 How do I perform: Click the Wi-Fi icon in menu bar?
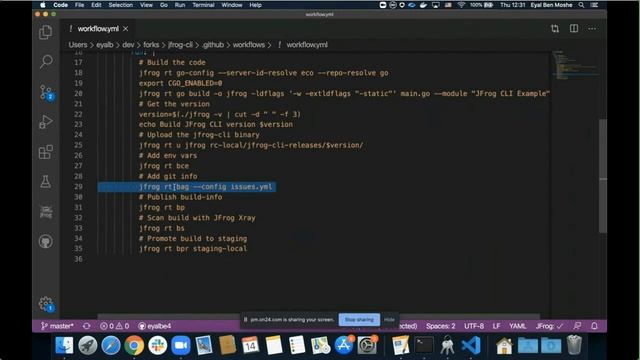tap(461, 5)
